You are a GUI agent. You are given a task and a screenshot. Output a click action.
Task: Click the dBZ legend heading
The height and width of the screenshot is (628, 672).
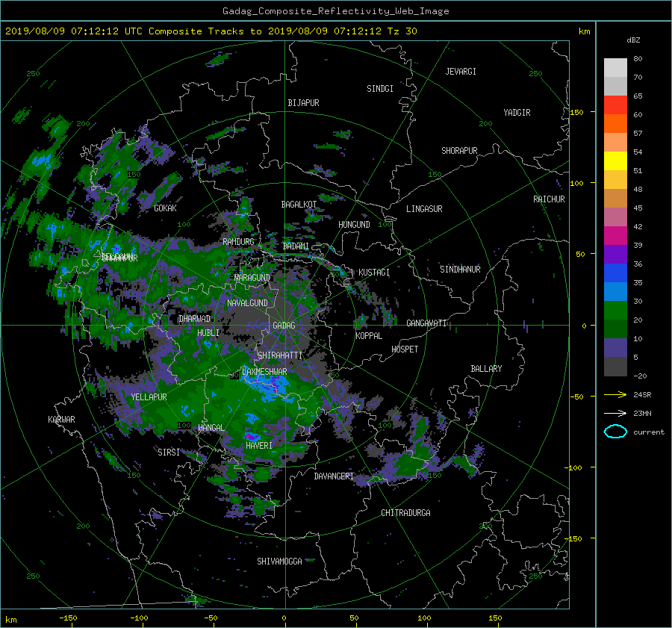click(x=633, y=40)
